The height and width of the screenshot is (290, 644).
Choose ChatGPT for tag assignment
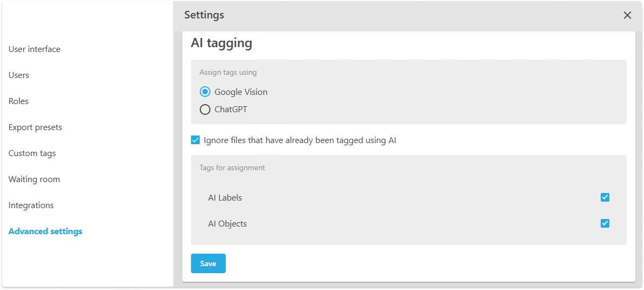tap(205, 109)
